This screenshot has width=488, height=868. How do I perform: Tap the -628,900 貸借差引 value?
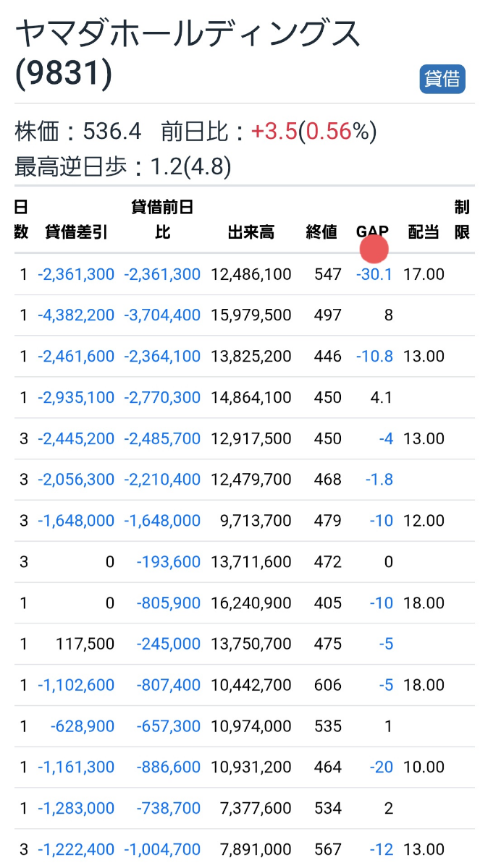click(82, 726)
